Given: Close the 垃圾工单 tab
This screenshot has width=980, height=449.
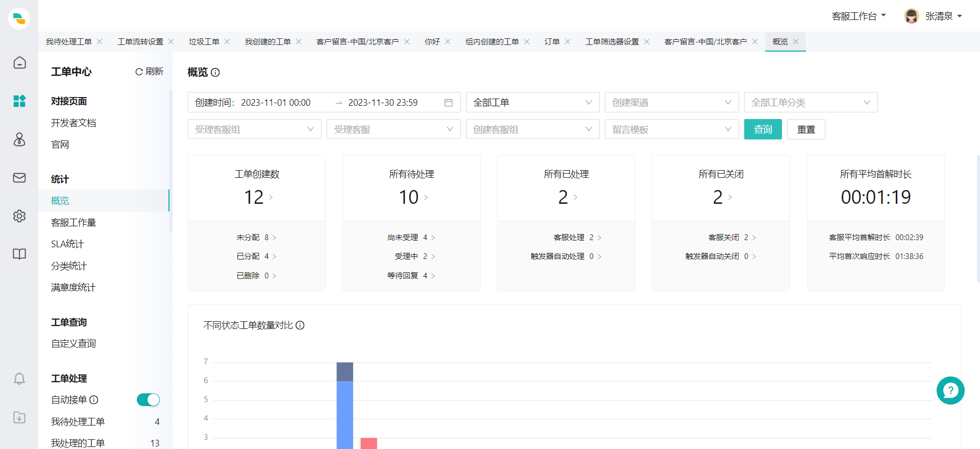Looking at the screenshot, I should pos(227,42).
